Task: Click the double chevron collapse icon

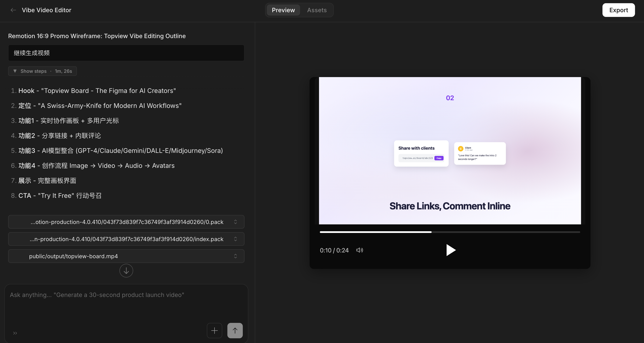Action: [15, 333]
